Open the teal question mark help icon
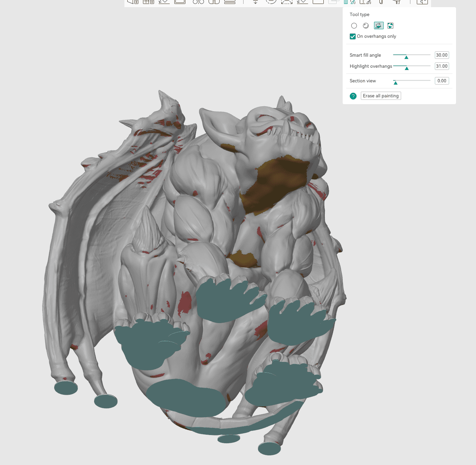This screenshot has width=476, height=465. [353, 96]
